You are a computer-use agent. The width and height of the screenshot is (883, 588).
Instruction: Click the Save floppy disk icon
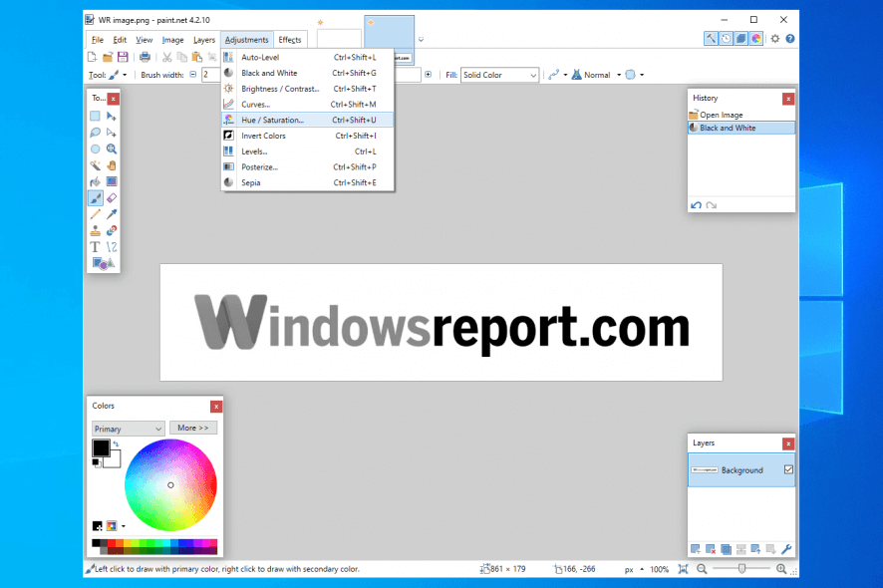pos(123,57)
